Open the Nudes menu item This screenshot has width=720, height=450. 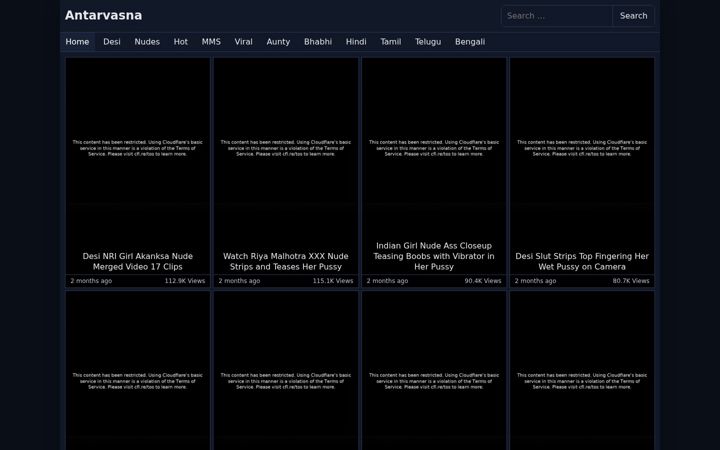[147, 42]
